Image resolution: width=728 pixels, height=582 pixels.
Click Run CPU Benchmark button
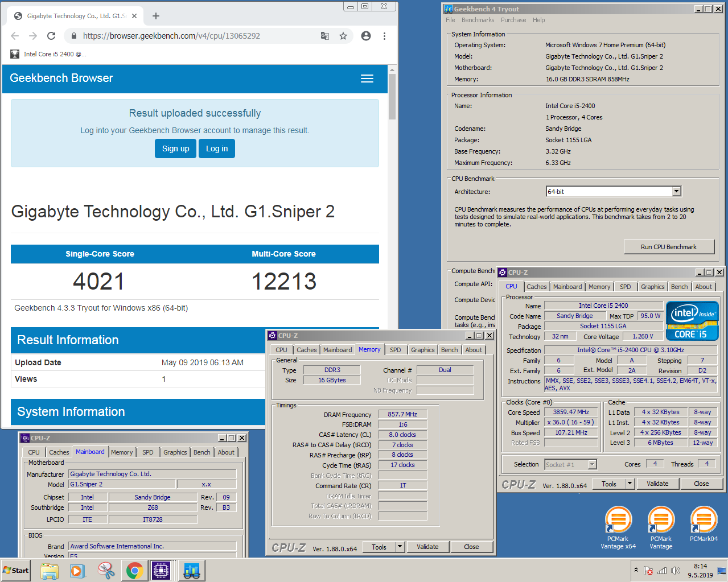[x=669, y=247]
